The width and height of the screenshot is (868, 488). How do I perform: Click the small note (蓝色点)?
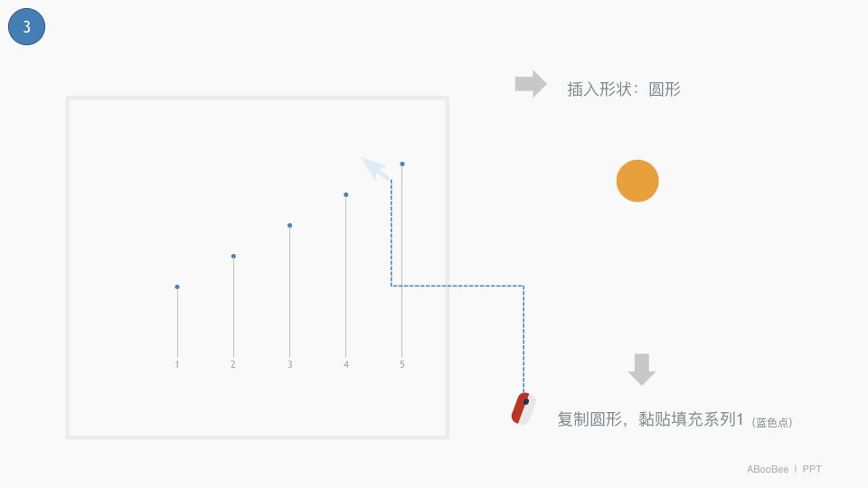pos(771,422)
